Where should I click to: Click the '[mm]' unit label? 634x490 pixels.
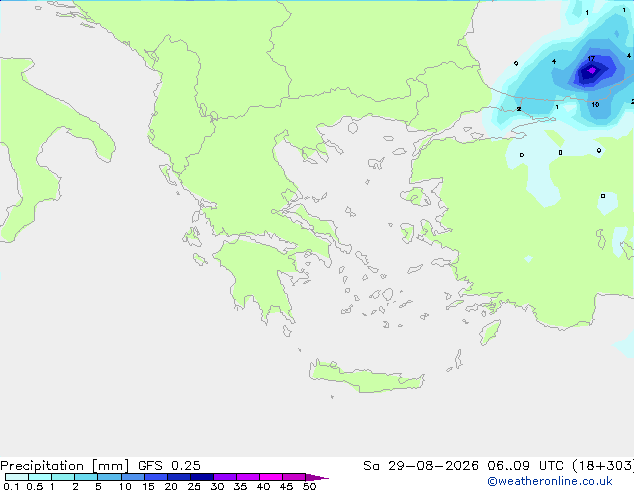[110, 466]
